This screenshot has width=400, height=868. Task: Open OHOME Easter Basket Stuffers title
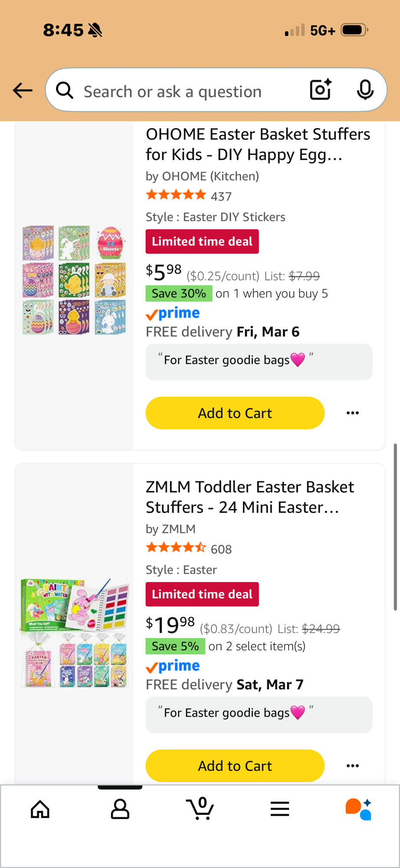(x=258, y=144)
